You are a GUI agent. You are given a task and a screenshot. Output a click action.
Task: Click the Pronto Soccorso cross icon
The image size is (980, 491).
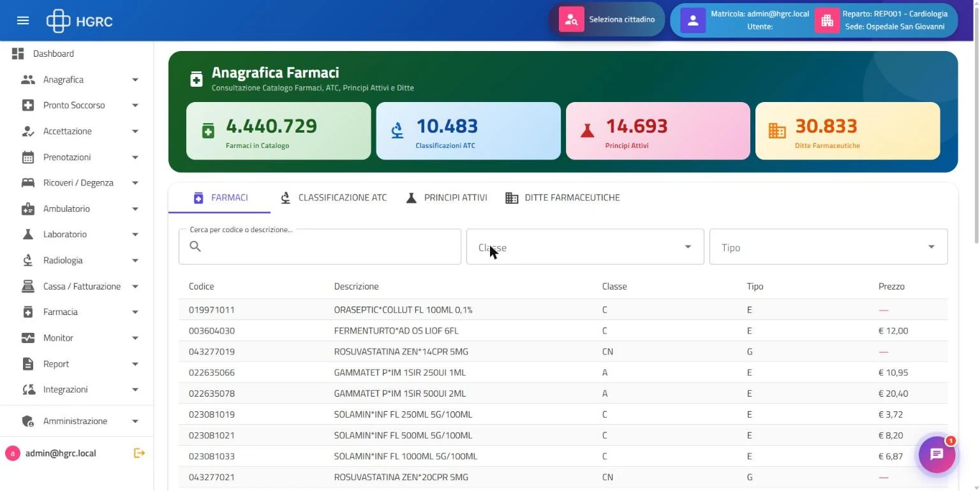tap(28, 105)
